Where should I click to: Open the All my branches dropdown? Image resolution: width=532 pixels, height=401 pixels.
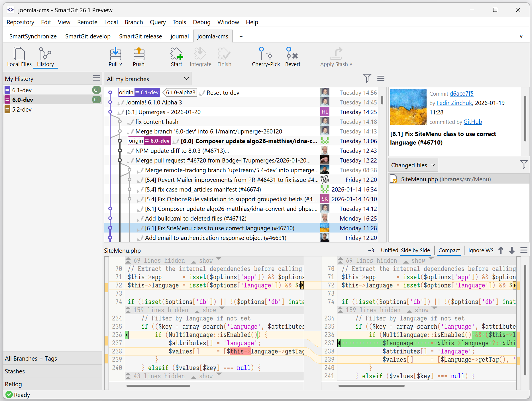pyautogui.click(x=148, y=79)
